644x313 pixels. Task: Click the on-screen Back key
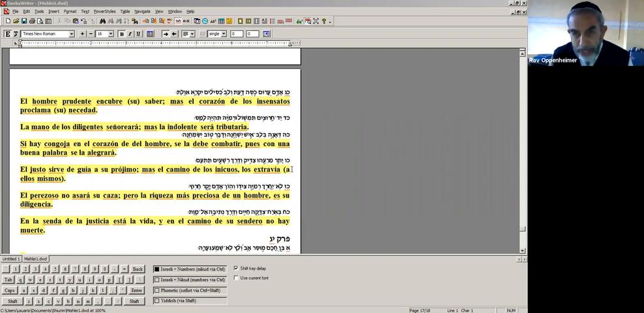point(138,269)
